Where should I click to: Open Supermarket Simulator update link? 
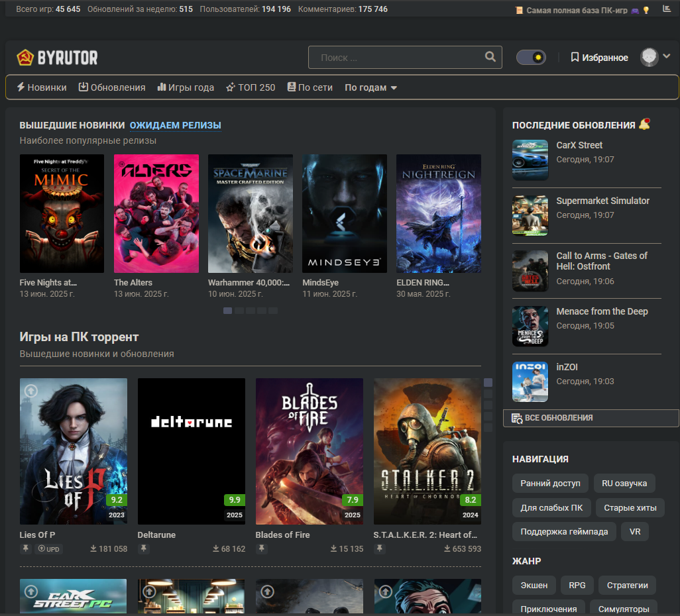coord(603,201)
